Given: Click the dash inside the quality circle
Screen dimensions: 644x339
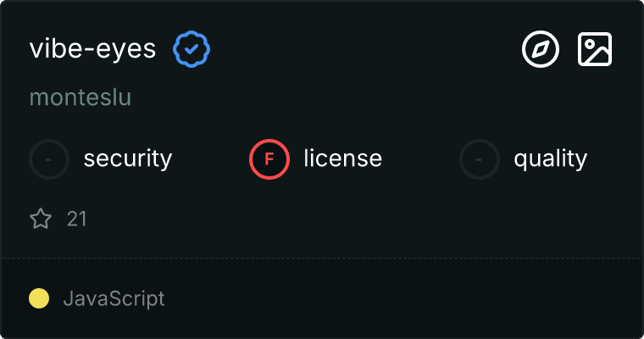Looking at the screenshot, I should [x=480, y=158].
